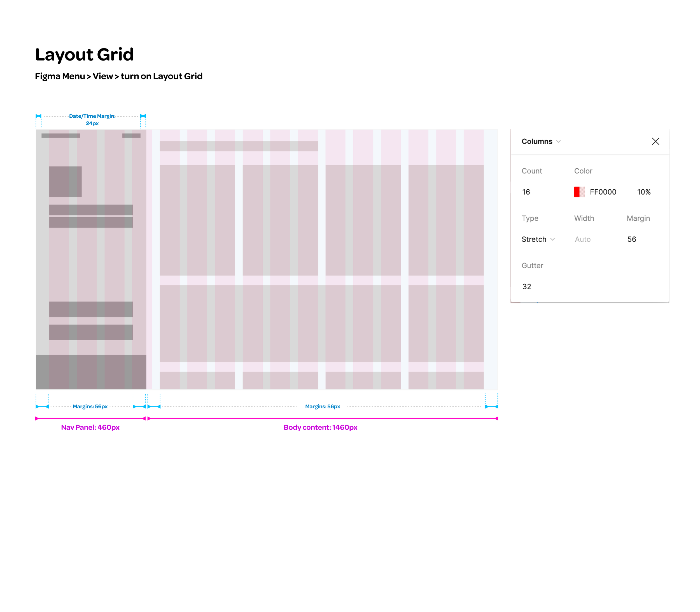700x612 pixels.
Task: Close the Columns grid settings panel
Action: [x=655, y=141]
